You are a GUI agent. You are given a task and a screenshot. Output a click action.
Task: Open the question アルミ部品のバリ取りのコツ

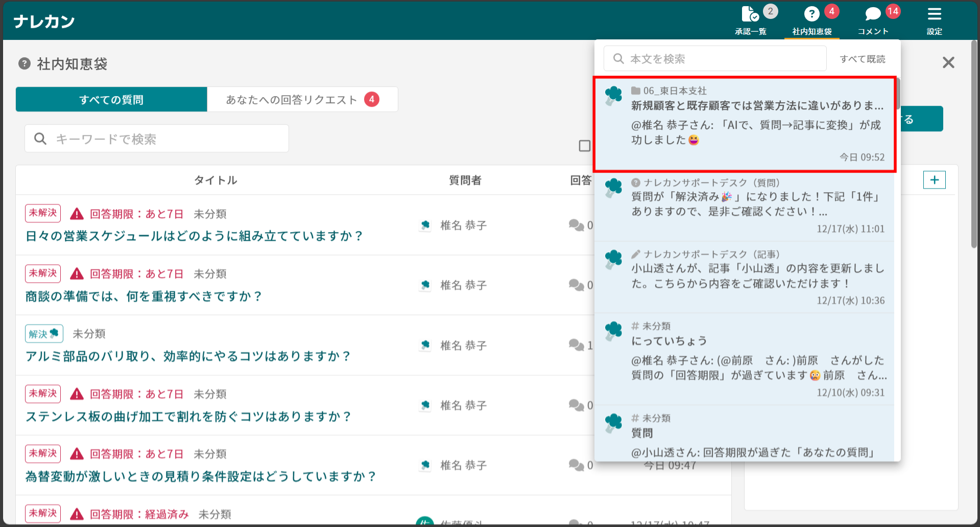[188, 356]
